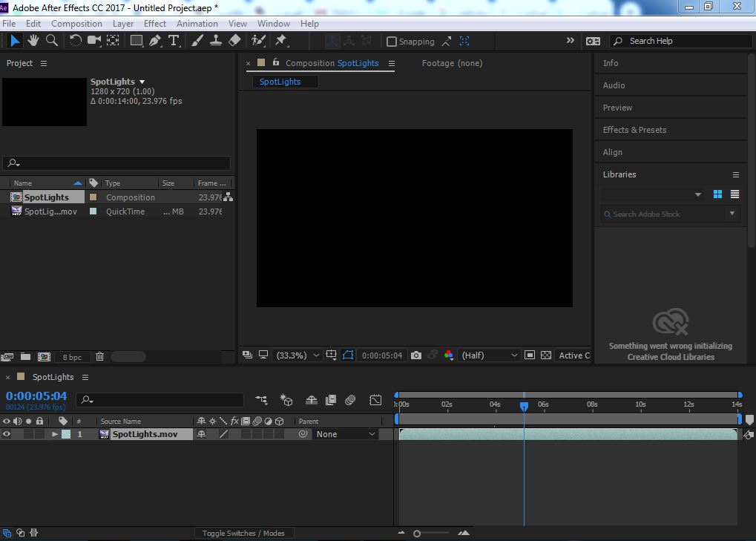This screenshot has height=541, width=756.
Task: Toggle Draft 3D in the timeline
Action: [286, 400]
